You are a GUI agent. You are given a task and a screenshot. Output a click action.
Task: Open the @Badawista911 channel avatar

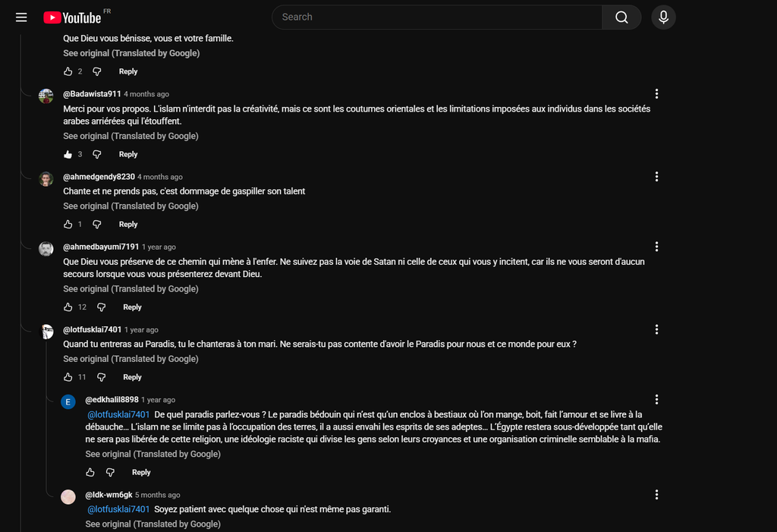point(46,96)
